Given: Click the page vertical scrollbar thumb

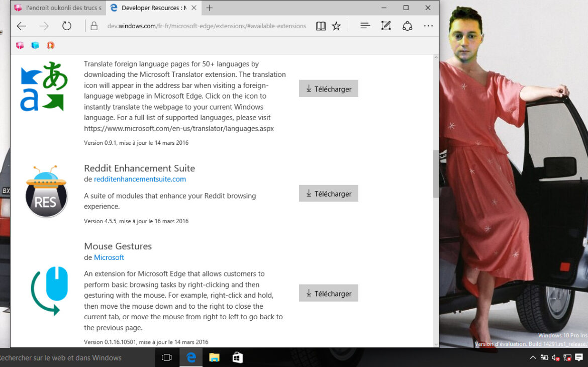Looking at the screenshot, I should click(435, 173).
